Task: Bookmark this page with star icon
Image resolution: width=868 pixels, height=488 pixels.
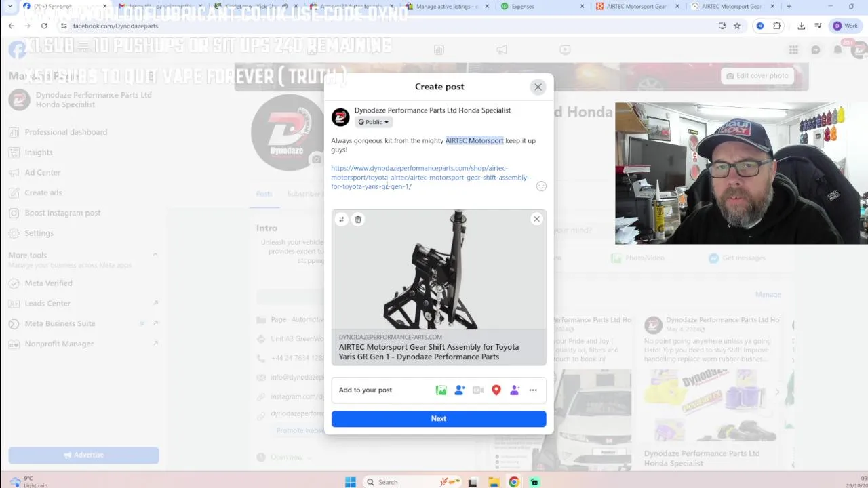Action: (x=737, y=26)
